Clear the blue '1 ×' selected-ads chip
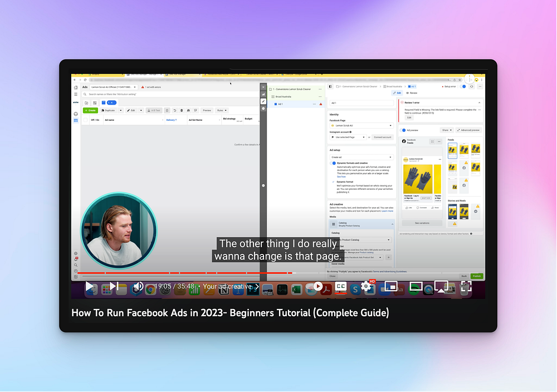 pos(111,102)
